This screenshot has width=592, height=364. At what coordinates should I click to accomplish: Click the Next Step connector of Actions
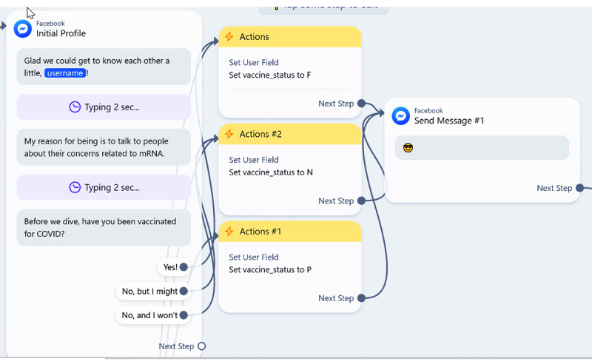click(361, 104)
